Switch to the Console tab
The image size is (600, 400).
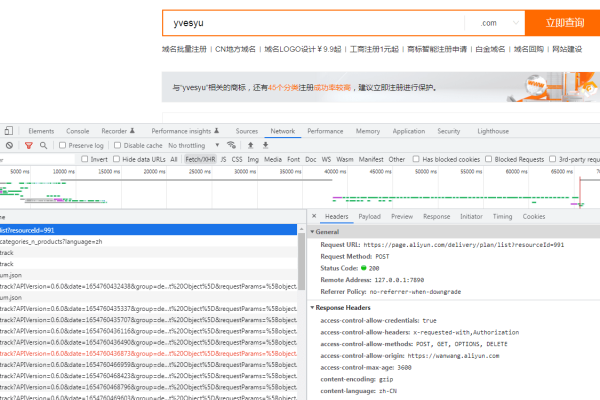click(78, 131)
